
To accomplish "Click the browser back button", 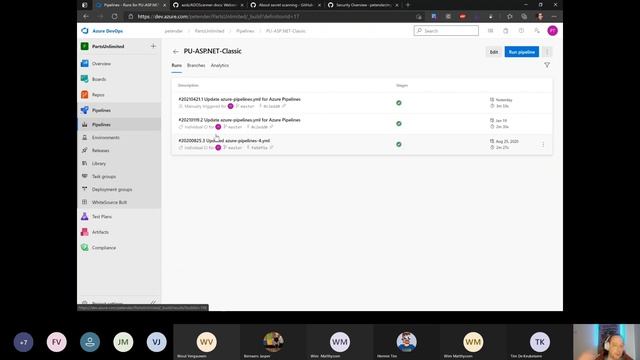I will pos(86,17).
